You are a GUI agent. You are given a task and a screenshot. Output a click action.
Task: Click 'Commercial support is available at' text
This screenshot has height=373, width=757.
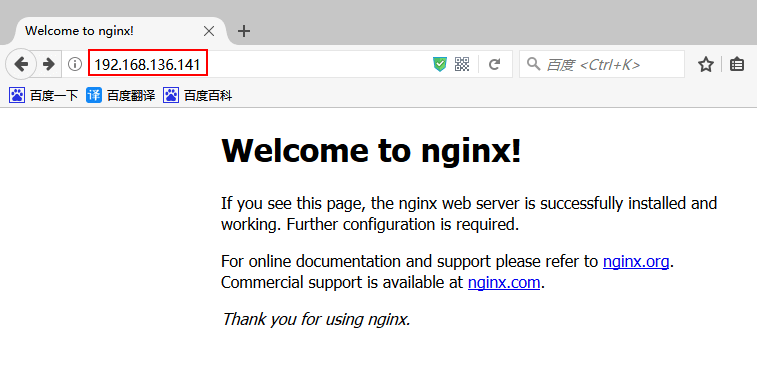coord(342,282)
